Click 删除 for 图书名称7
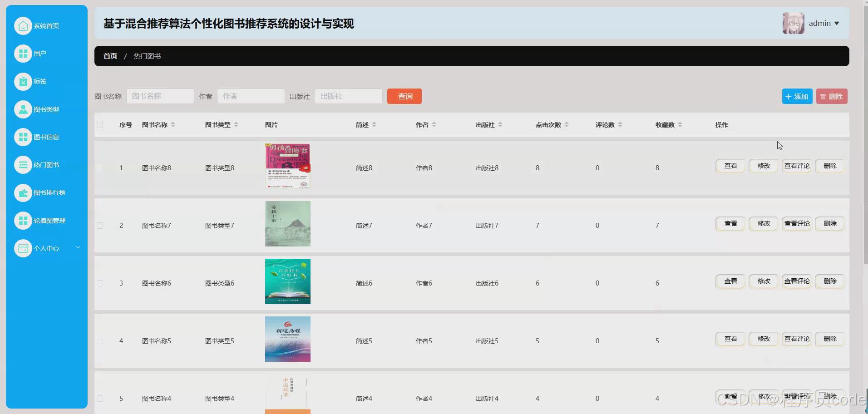The height and width of the screenshot is (414, 868). coord(830,224)
